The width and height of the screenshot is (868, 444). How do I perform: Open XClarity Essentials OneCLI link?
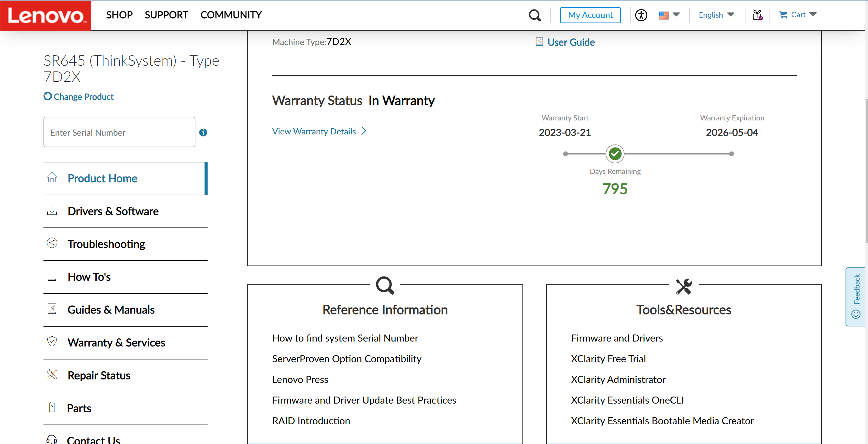tap(627, 400)
